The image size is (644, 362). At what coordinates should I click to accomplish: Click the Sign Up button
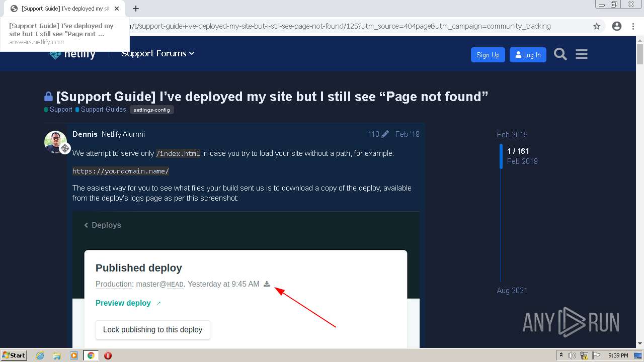(x=488, y=55)
